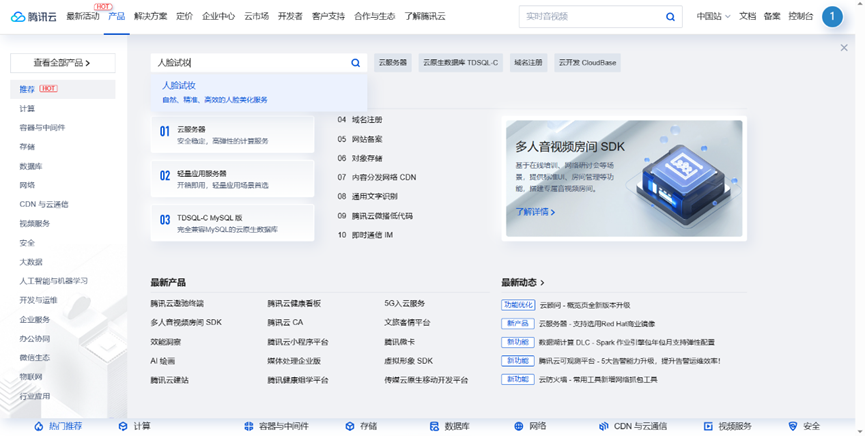The image size is (865, 436).
Task: Open 5G入云服务 product link
Action: pyautogui.click(x=405, y=304)
